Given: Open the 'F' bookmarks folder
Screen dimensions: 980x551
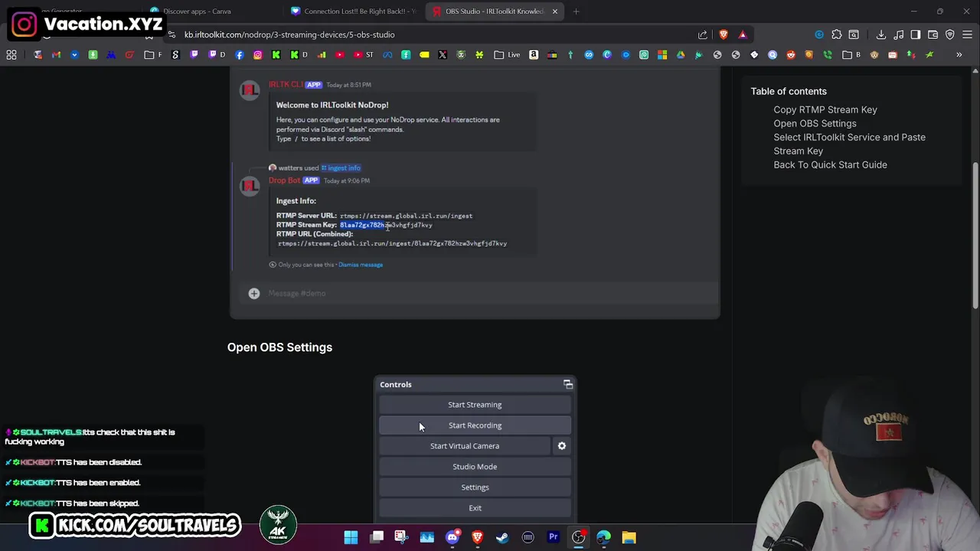Looking at the screenshot, I should pyautogui.click(x=154, y=55).
